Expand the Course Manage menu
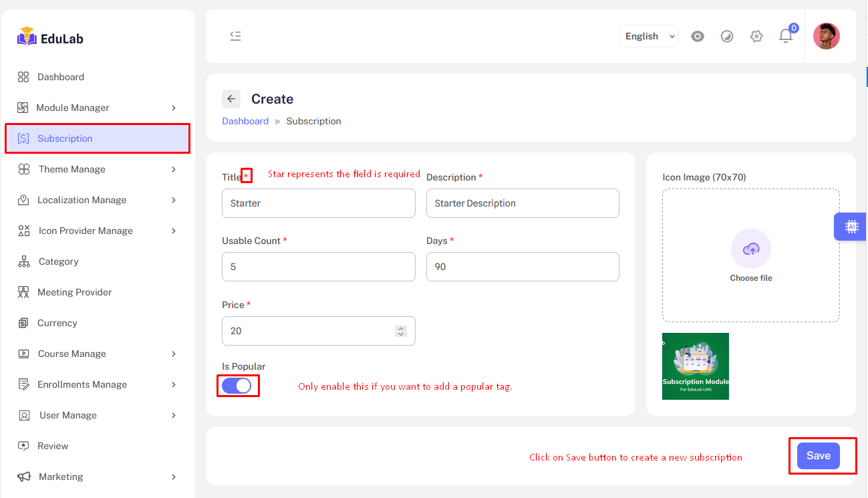 click(72, 354)
